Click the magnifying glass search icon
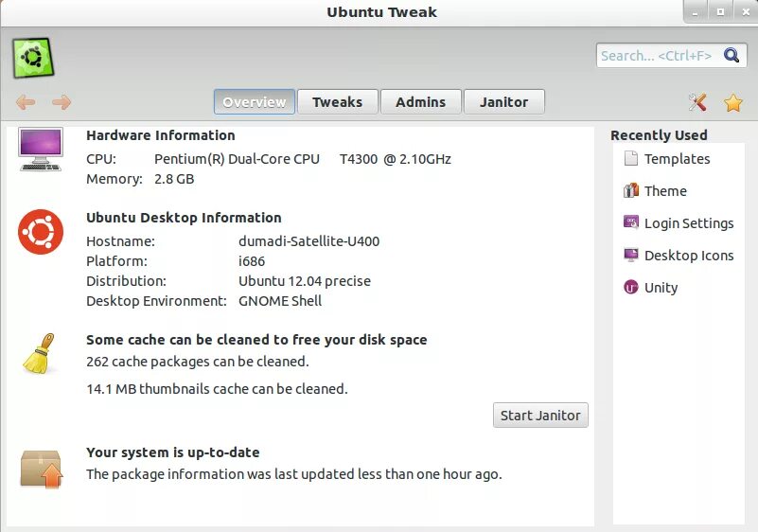The height and width of the screenshot is (532, 758). coord(732,55)
